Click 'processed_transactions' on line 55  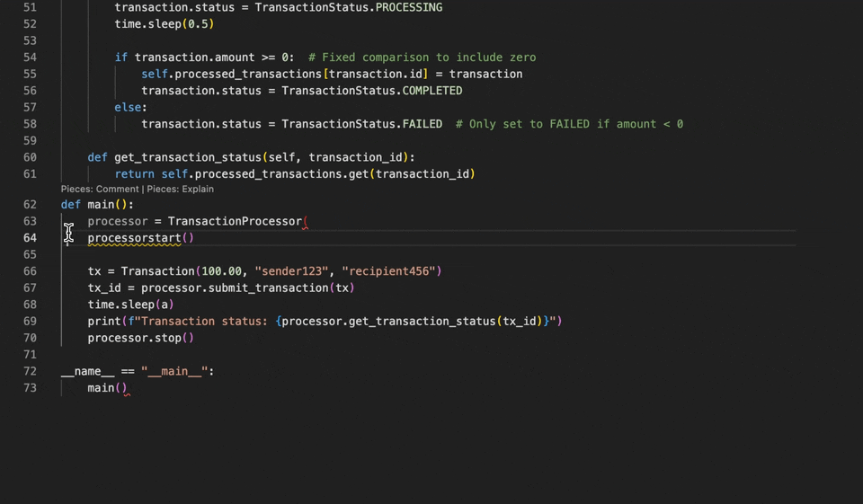point(248,74)
